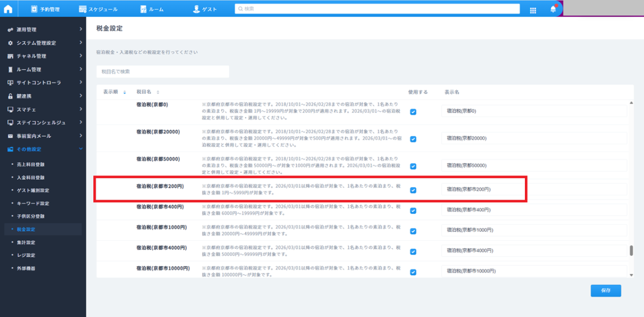Click the スケジュール icon in header

[83, 9]
